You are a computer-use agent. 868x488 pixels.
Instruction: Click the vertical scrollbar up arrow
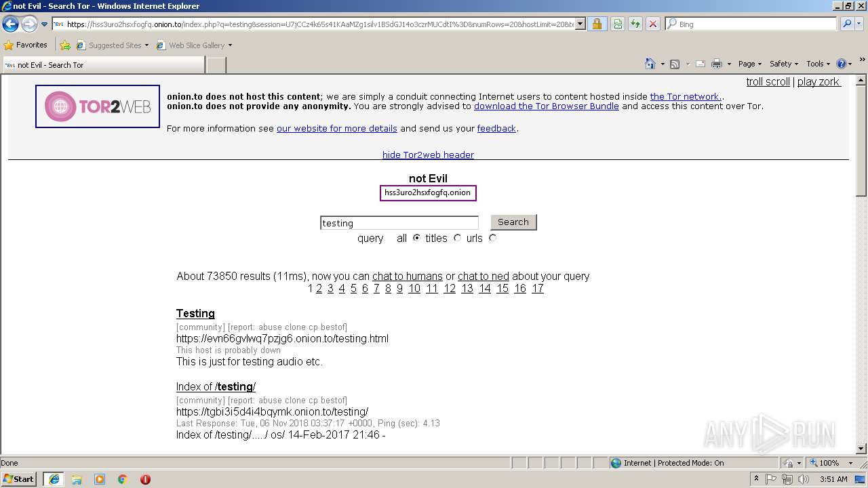coord(861,80)
